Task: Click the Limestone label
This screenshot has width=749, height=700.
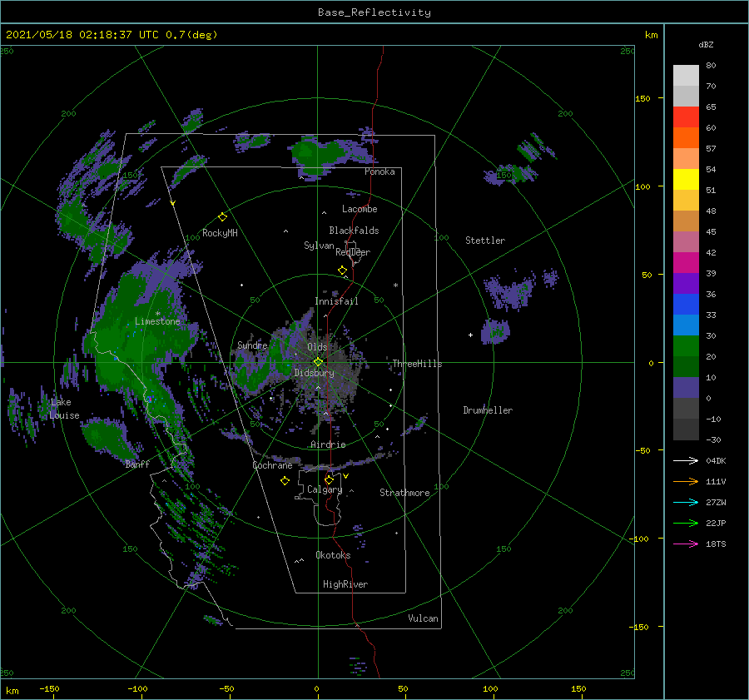Action: click(x=157, y=321)
